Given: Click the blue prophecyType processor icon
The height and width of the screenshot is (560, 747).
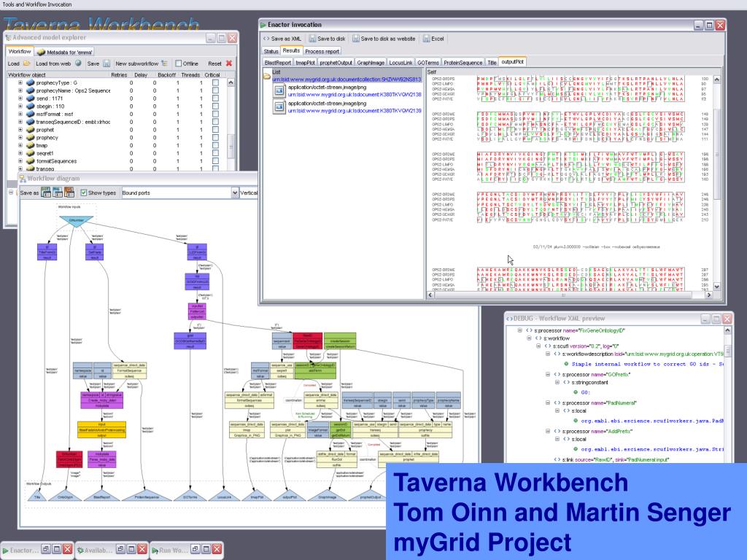Looking at the screenshot, I should tap(31, 82).
